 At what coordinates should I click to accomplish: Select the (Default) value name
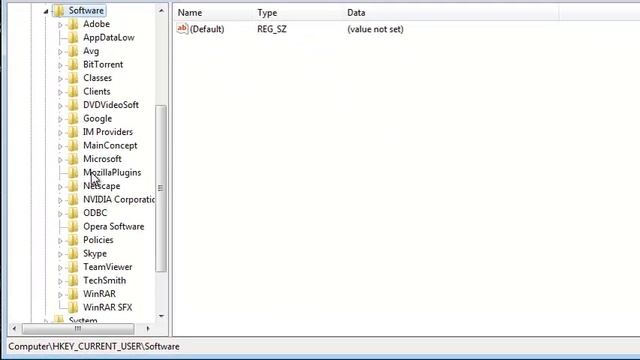pyautogui.click(x=207, y=29)
